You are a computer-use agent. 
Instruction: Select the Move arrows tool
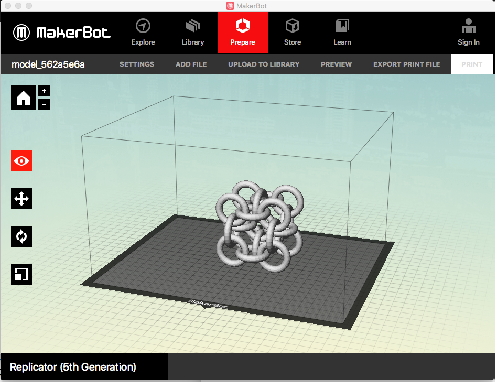tap(22, 199)
